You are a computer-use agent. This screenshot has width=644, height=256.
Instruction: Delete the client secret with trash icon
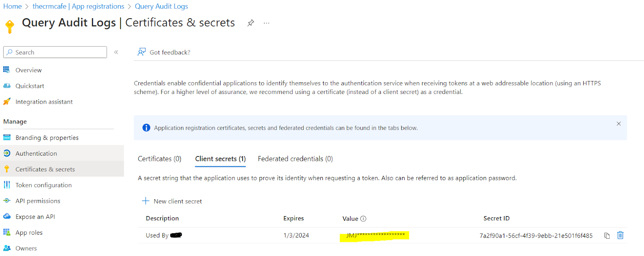[x=620, y=235]
